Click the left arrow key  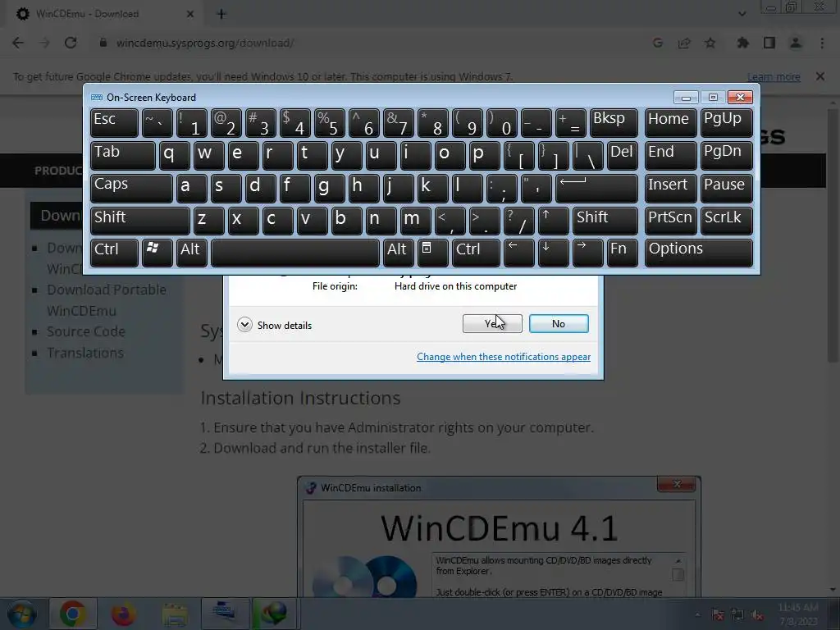point(518,253)
